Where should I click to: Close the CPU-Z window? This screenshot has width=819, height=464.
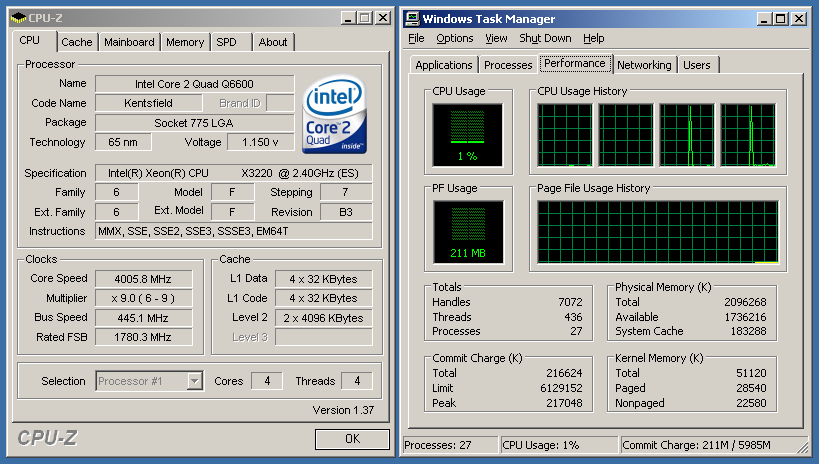pyautogui.click(x=383, y=18)
